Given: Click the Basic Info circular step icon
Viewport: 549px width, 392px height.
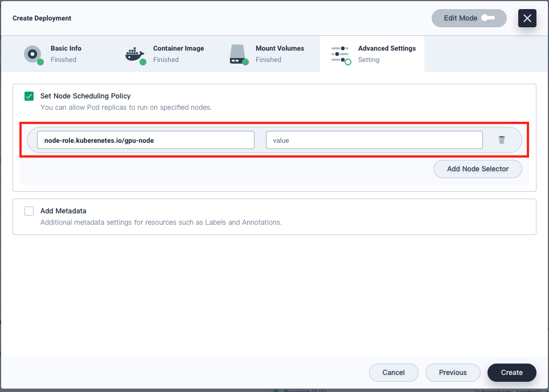Looking at the screenshot, I should tap(32, 54).
